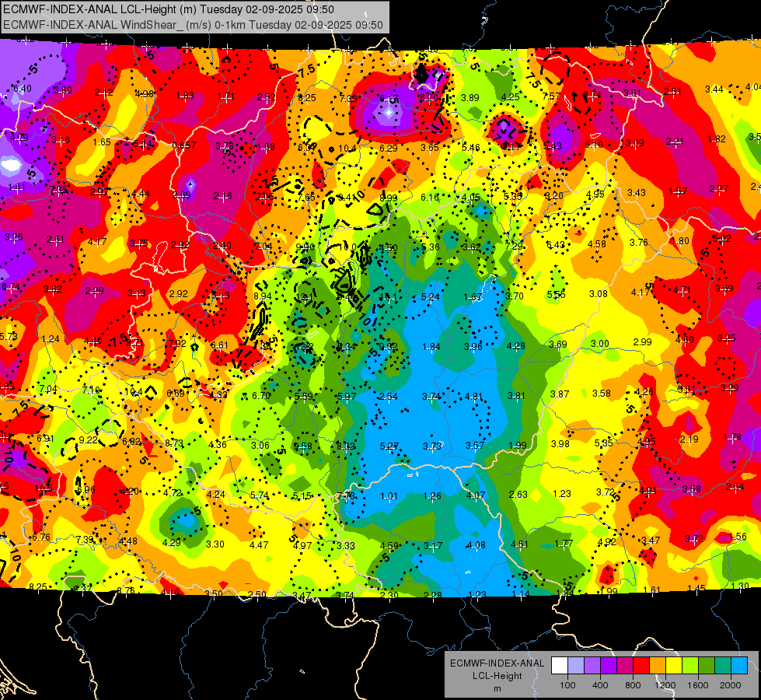This screenshot has height=700, width=761.
Task: Click the legend label LCL-Height
Action: [x=497, y=676]
